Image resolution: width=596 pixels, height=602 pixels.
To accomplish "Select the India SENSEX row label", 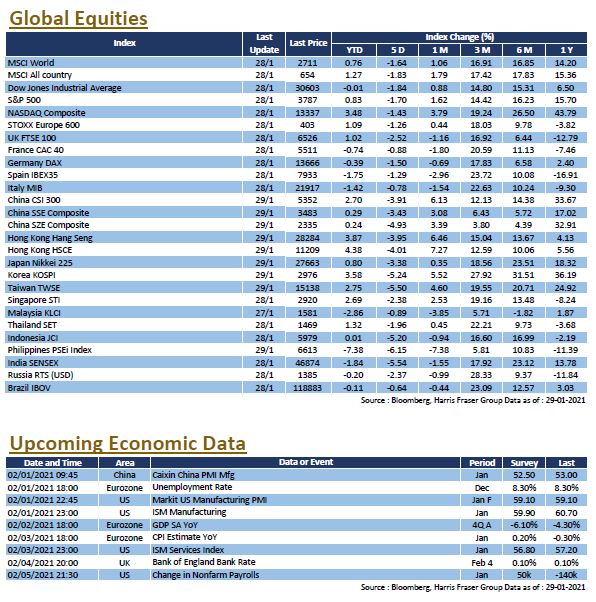I will [x=33, y=363].
